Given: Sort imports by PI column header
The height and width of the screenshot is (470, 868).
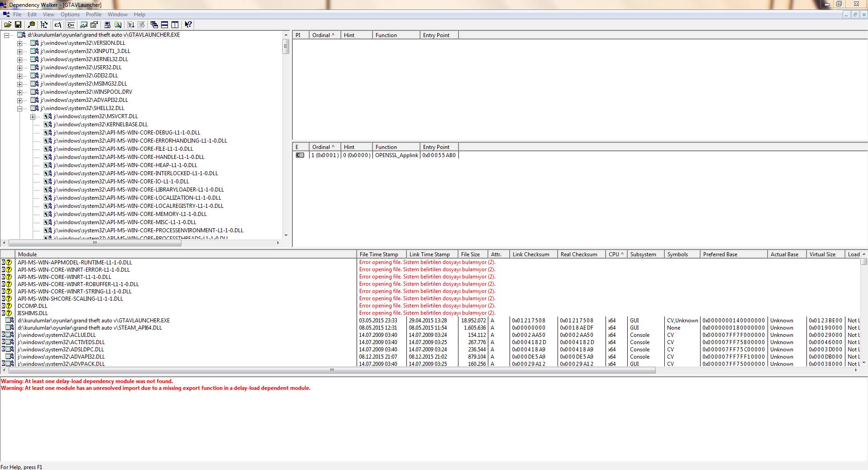Looking at the screenshot, I should (301, 35).
